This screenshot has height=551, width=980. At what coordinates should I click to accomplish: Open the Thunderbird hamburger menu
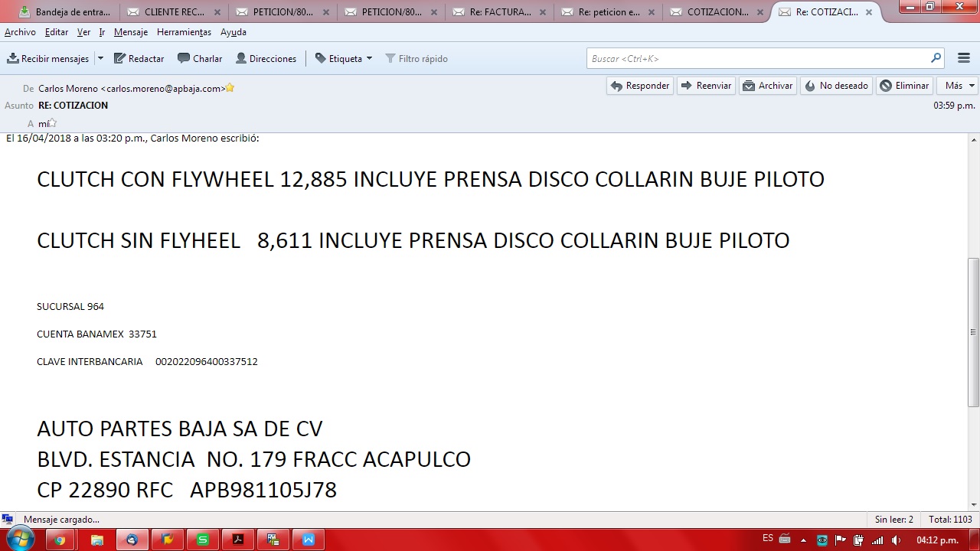click(963, 59)
